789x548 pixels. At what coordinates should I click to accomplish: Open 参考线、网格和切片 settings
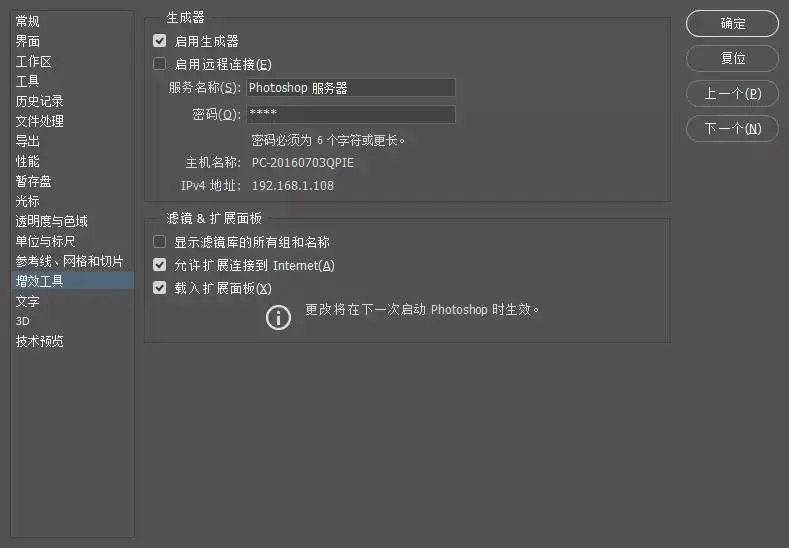[69, 261]
